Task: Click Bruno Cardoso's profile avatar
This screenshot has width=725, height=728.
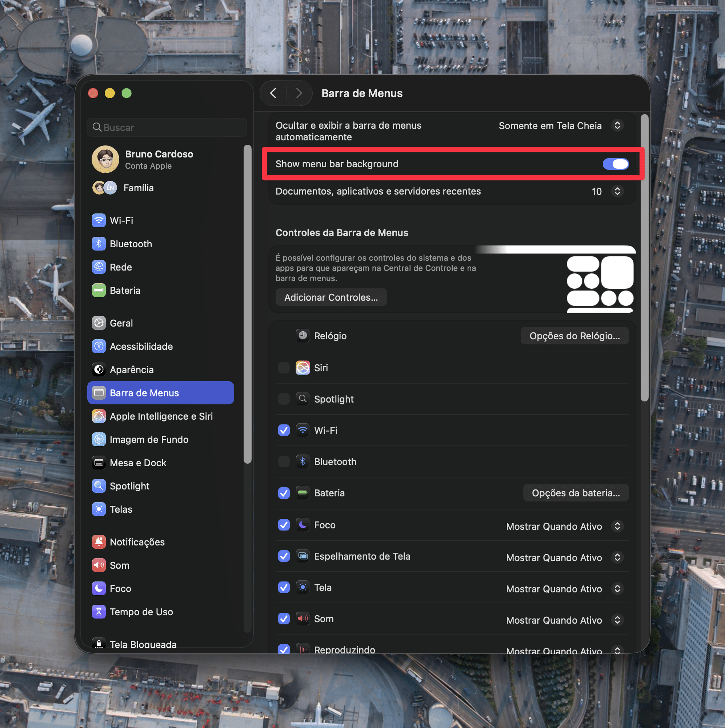Action: click(x=105, y=159)
